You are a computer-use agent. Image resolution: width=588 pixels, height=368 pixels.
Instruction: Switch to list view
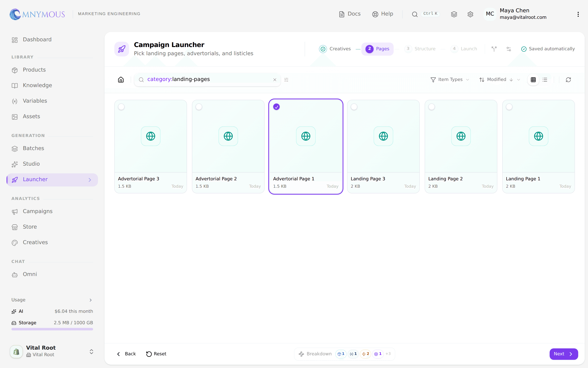(545, 80)
